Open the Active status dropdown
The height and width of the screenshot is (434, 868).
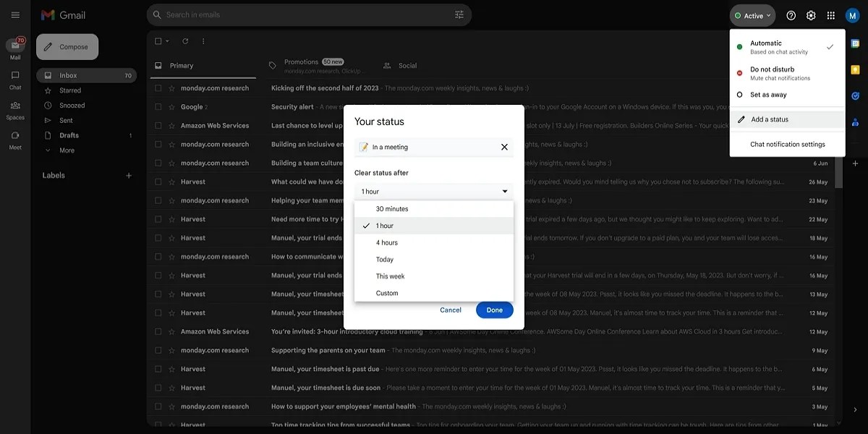point(752,14)
